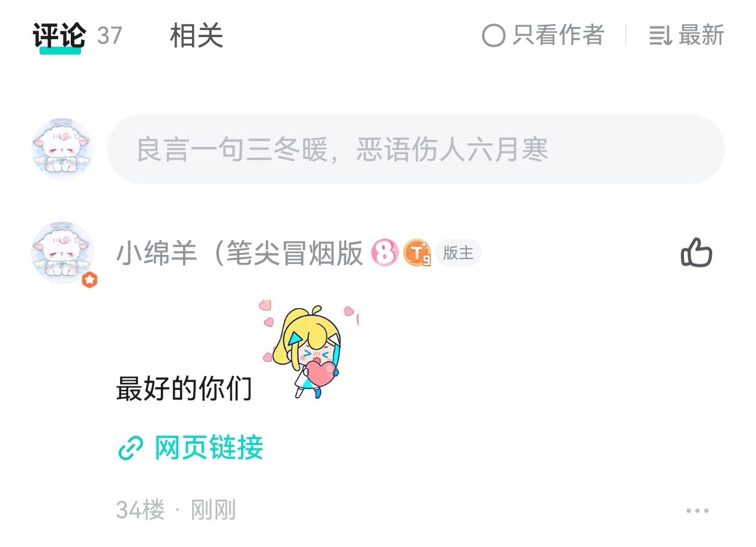Focus the 良言一句三冬暖 comment input box
The height and width of the screenshot is (547, 756).
coord(416,149)
